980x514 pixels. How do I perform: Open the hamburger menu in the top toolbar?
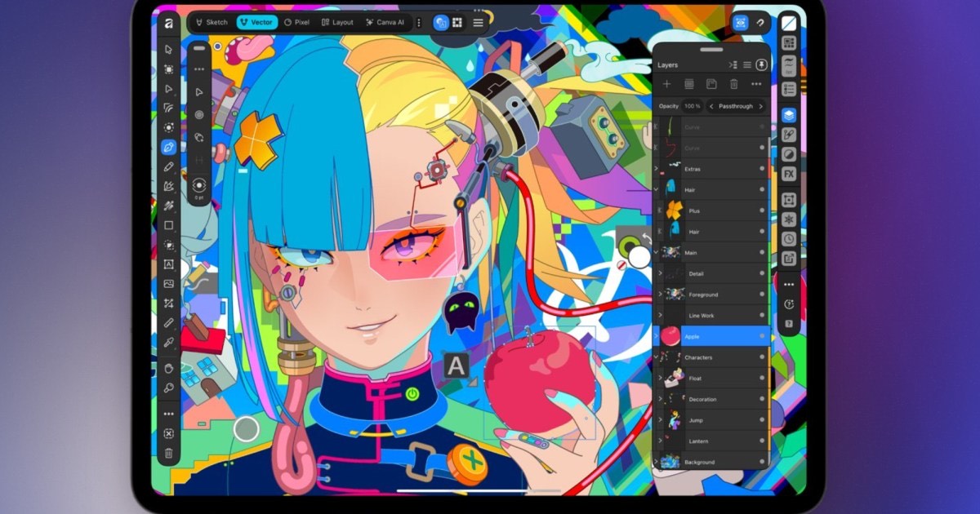click(478, 23)
